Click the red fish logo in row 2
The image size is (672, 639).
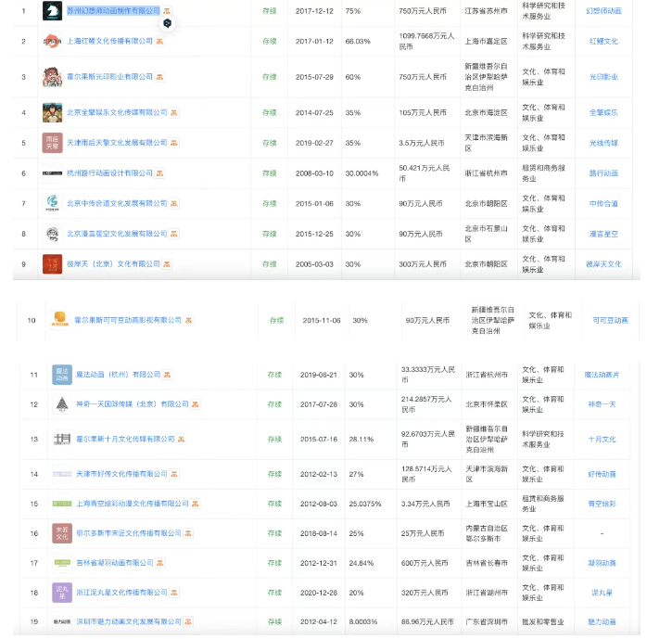(52, 41)
